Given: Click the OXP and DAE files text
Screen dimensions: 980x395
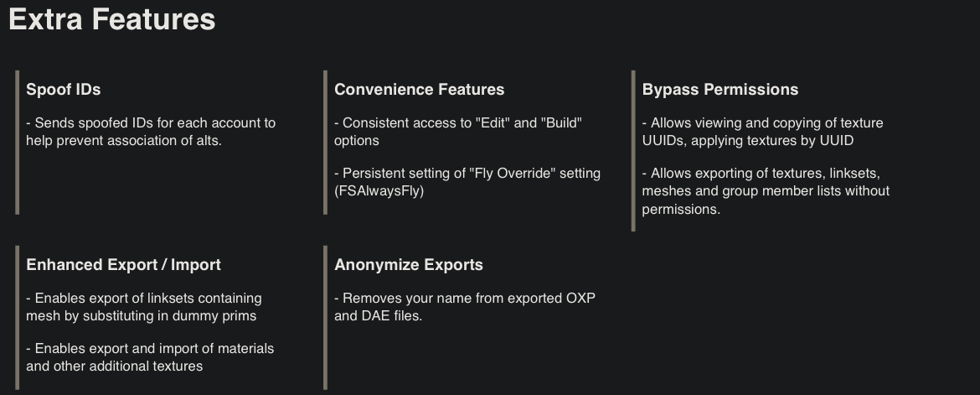Looking at the screenshot, I should 465,307.
